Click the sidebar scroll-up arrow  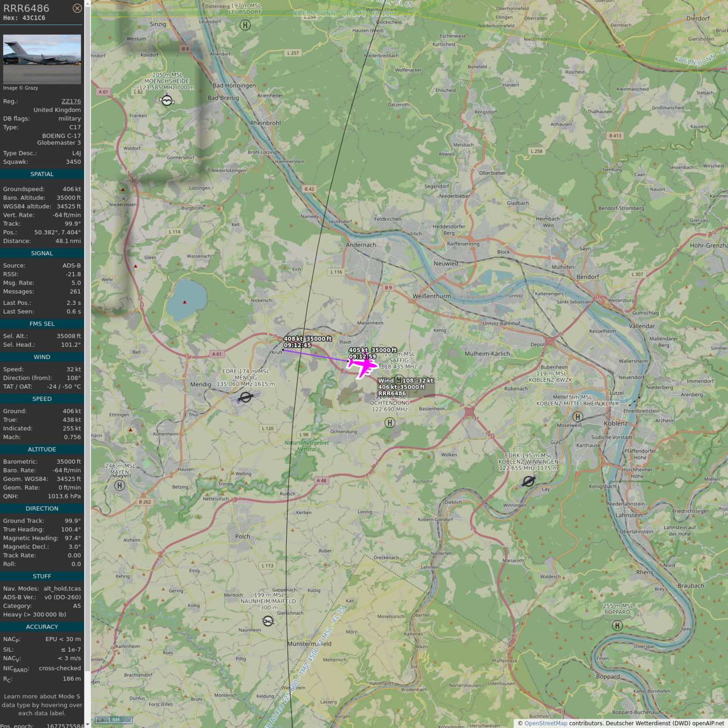coord(87,4)
